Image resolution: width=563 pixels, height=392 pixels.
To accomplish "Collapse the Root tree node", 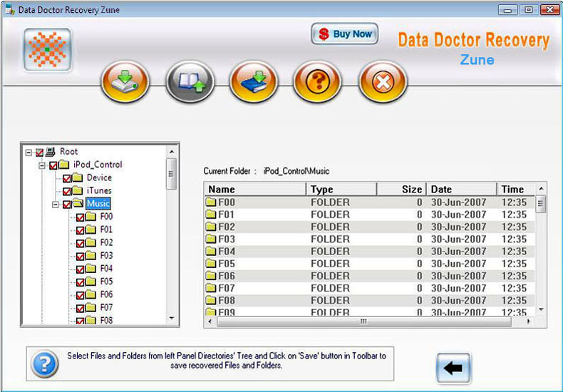I will tap(29, 153).
